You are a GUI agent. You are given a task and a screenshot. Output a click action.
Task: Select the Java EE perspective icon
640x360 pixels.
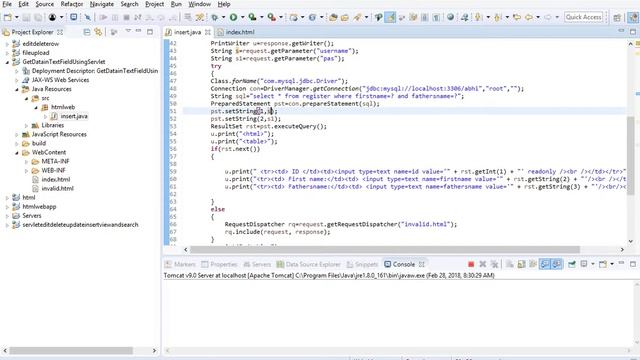[x=633, y=17]
